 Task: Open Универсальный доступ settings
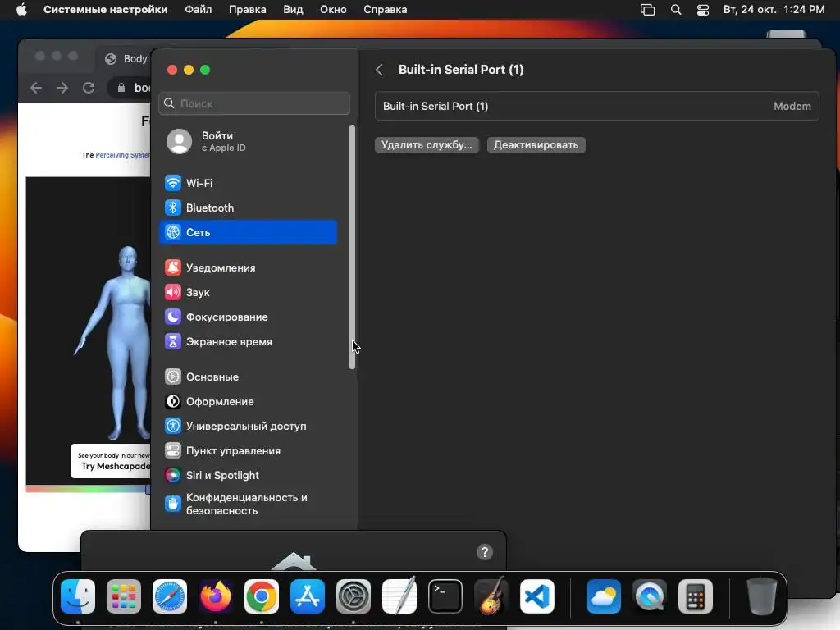click(x=248, y=427)
